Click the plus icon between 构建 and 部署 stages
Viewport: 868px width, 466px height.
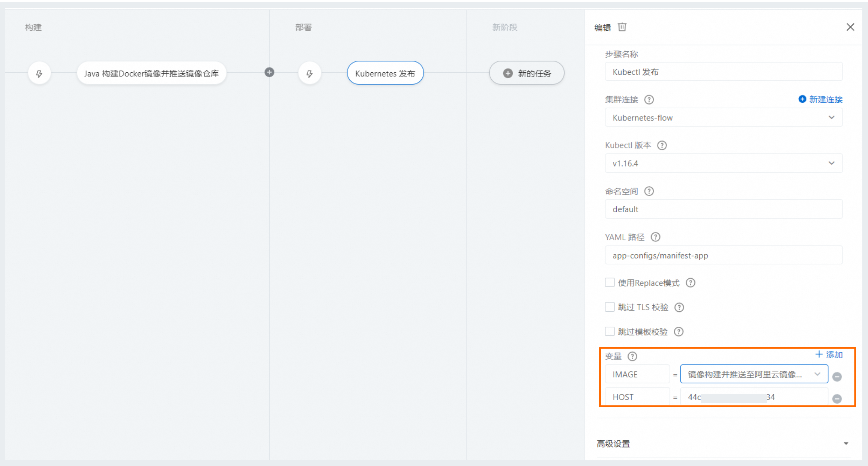pos(269,72)
